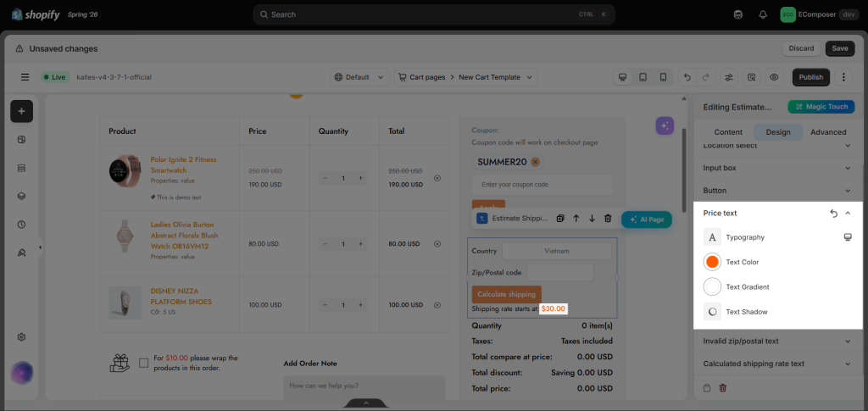Open the left sidebar cube blocks icon

tap(21, 140)
